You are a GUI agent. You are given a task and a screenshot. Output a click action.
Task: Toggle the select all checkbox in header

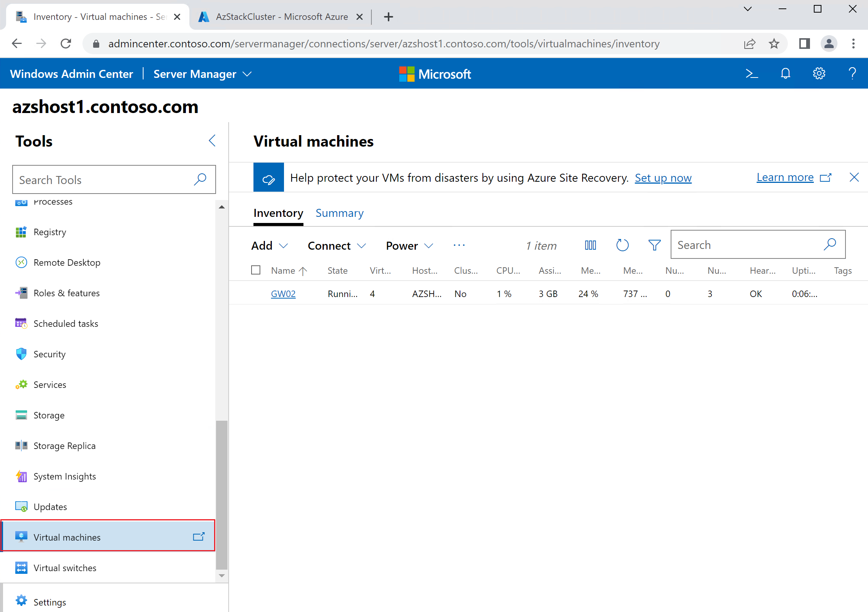pos(256,270)
